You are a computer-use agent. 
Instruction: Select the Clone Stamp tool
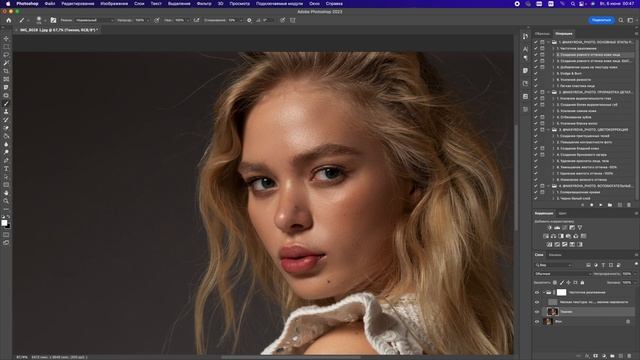[x=6, y=112]
